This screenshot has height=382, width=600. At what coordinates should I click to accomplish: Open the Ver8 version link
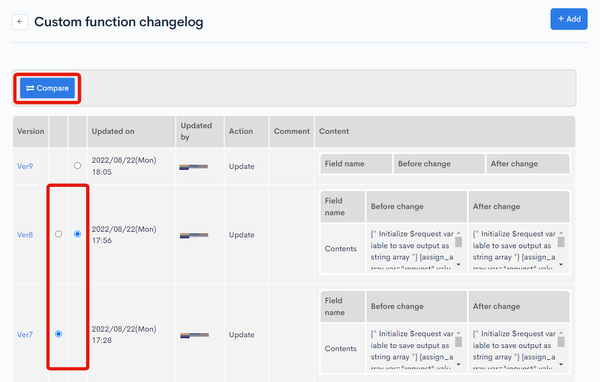(25, 235)
